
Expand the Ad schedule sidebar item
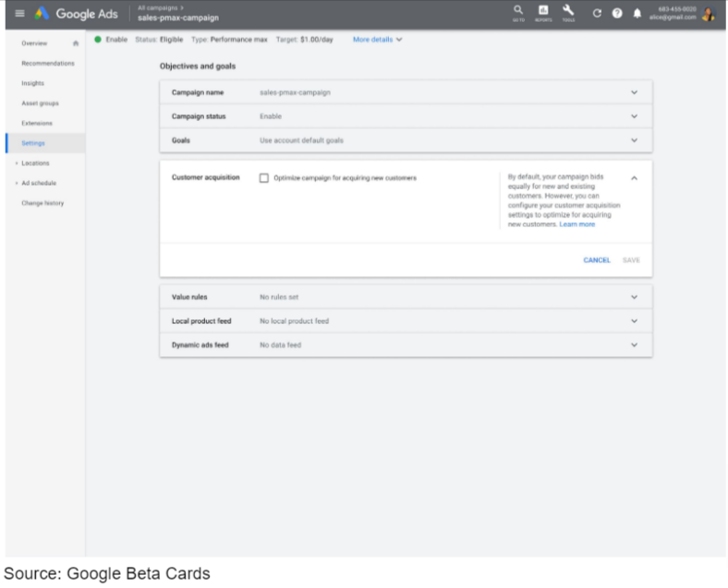tap(17, 183)
